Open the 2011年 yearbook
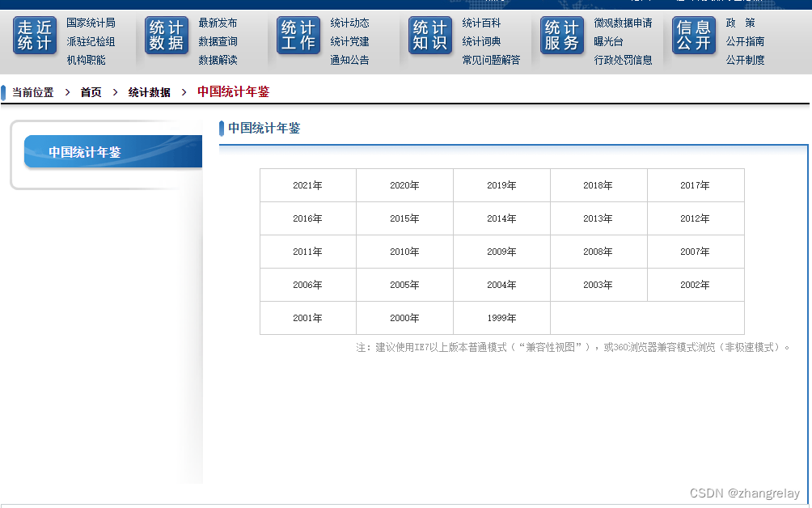Viewport: 812px width, 508px height. (x=307, y=251)
